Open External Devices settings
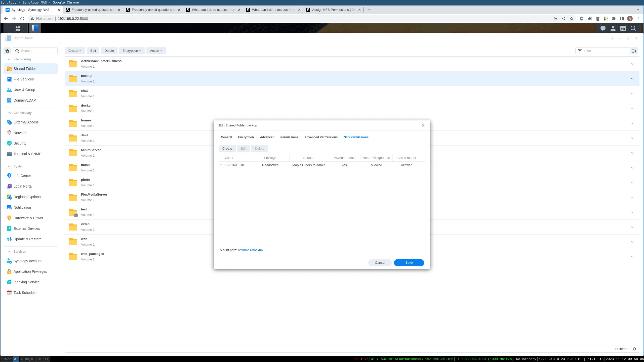The image size is (644, 362). 30,229
